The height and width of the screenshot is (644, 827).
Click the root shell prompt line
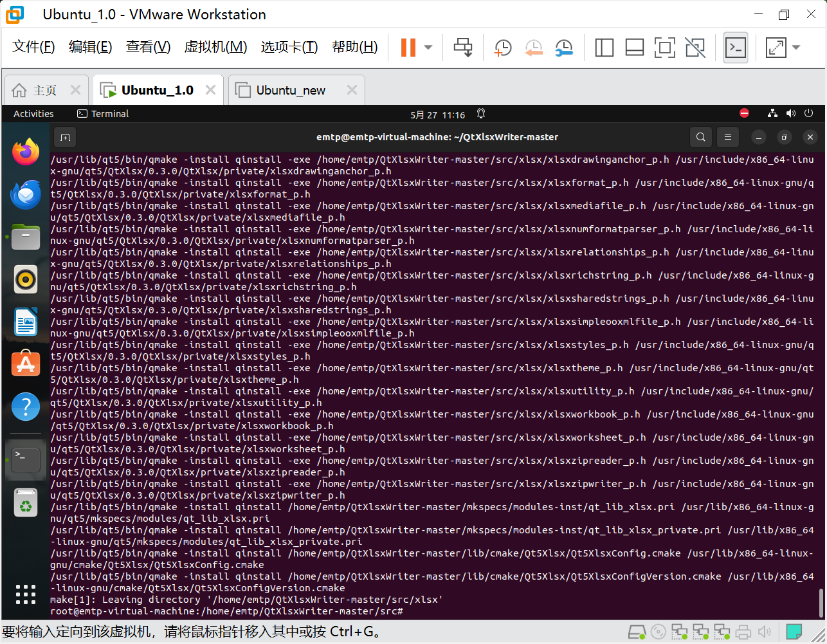tap(226, 611)
